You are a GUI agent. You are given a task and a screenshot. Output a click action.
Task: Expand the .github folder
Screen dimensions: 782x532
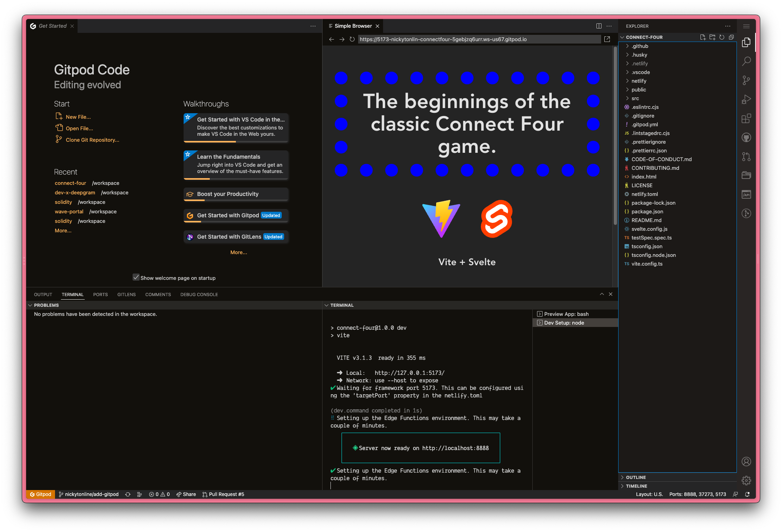[x=640, y=46]
